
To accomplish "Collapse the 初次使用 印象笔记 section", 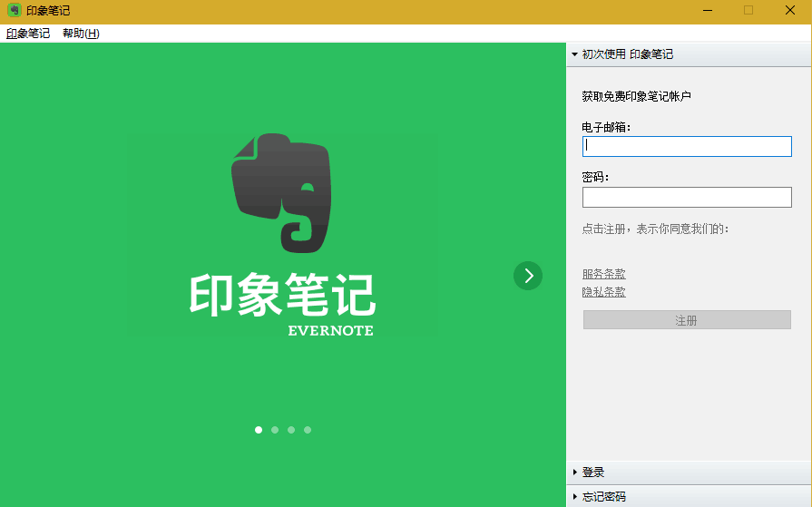I will click(689, 54).
